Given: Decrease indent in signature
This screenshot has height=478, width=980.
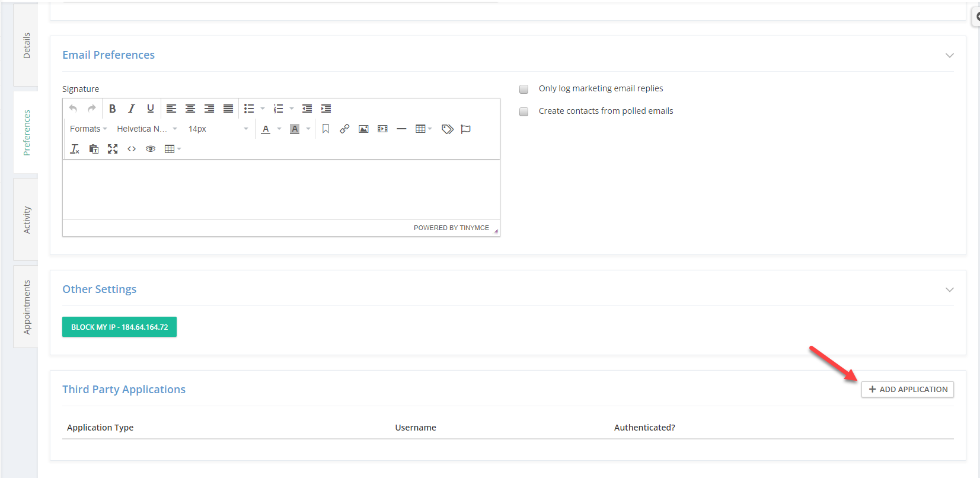Looking at the screenshot, I should (307, 109).
